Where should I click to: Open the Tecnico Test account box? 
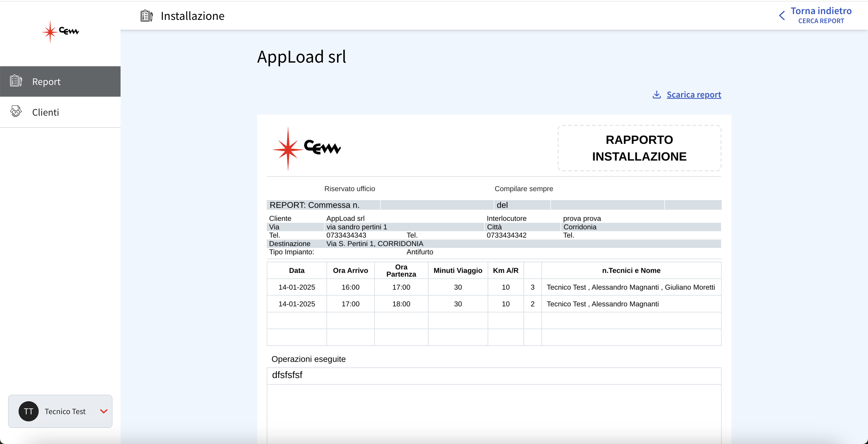pyautogui.click(x=60, y=411)
